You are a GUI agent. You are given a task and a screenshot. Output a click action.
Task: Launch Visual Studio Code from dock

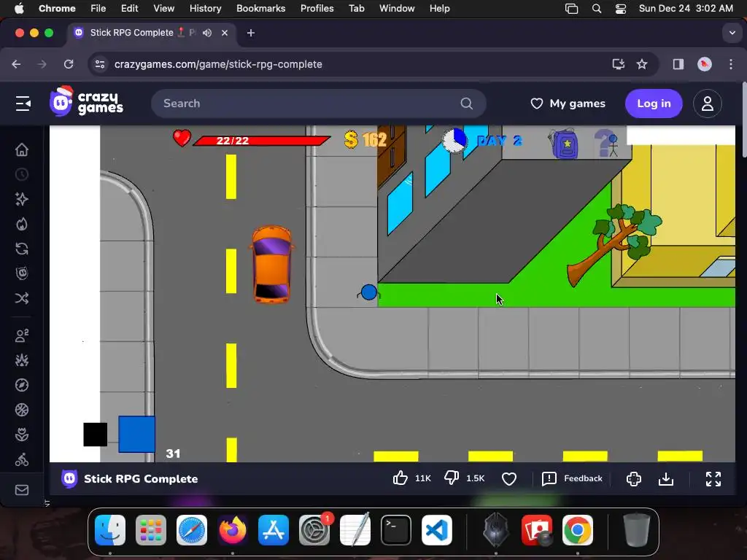click(437, 530)
